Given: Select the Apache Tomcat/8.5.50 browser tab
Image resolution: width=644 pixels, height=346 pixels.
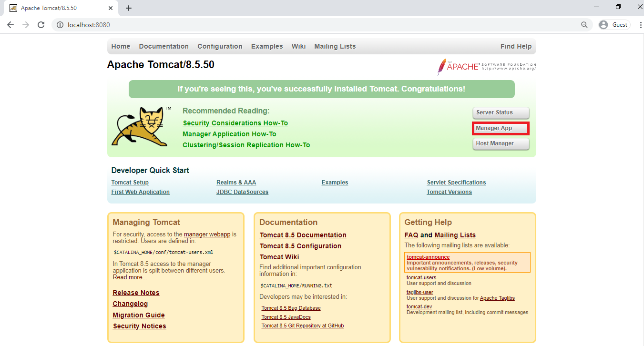Looking at the screenshot, I should pyautogui.click(x=60, y=8).
